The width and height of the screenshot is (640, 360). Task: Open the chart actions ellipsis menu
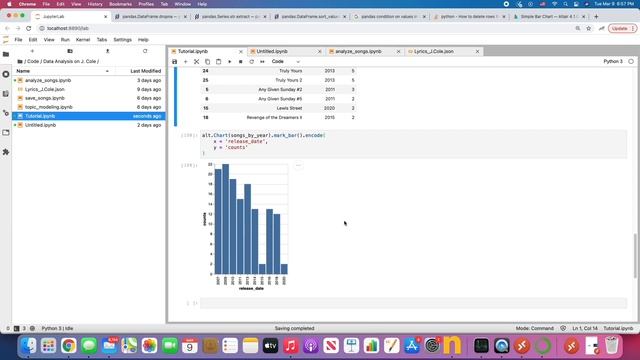click(x=298, y=165)
